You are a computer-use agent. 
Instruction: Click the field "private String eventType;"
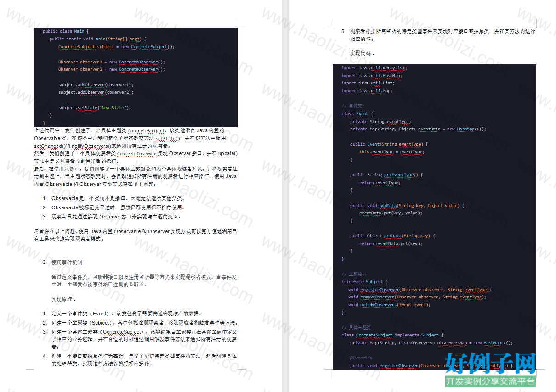(x=380, y=122)
